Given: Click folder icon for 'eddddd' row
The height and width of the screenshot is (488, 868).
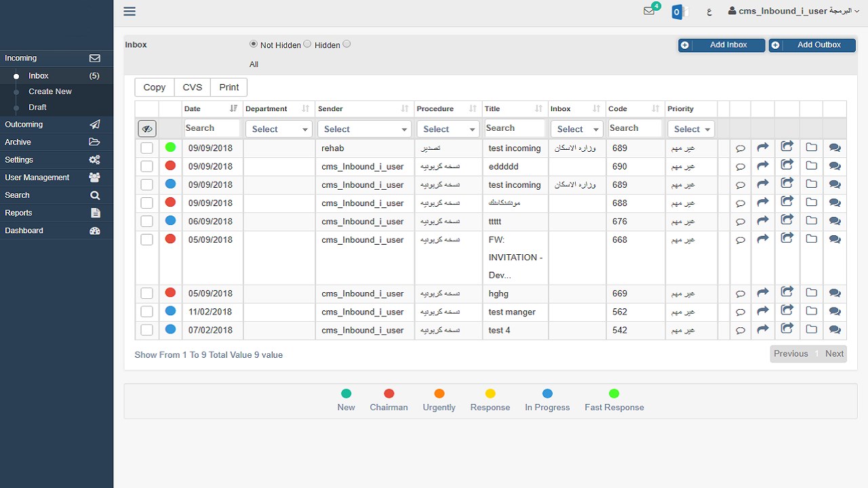Looking at the screenshot, I should [812, 165].
